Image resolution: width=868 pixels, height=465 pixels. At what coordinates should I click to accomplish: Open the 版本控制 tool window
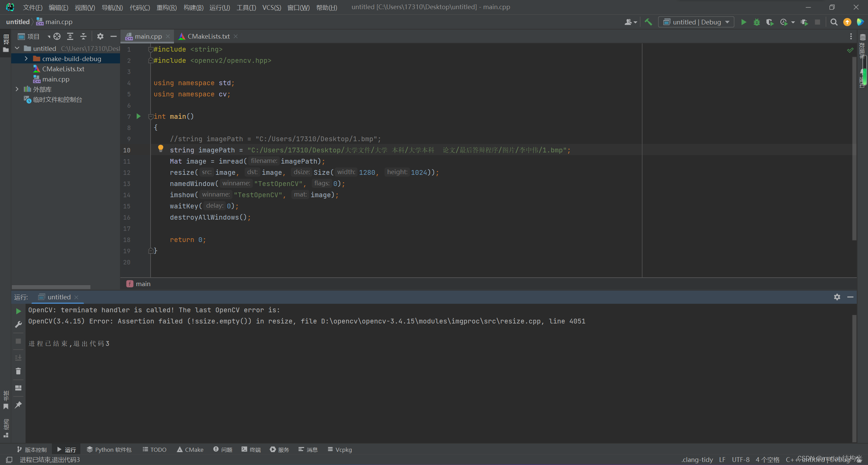(x=32, y=449)
